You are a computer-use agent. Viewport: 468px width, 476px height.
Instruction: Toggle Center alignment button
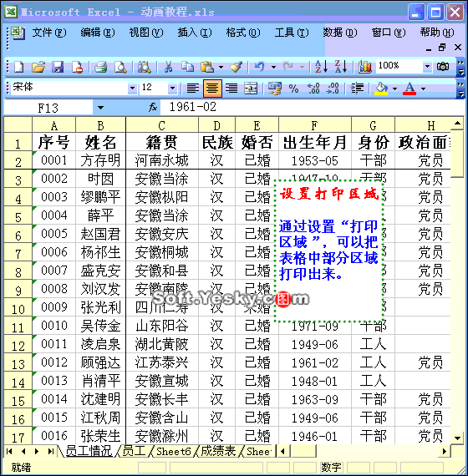[x=212, y=89]
